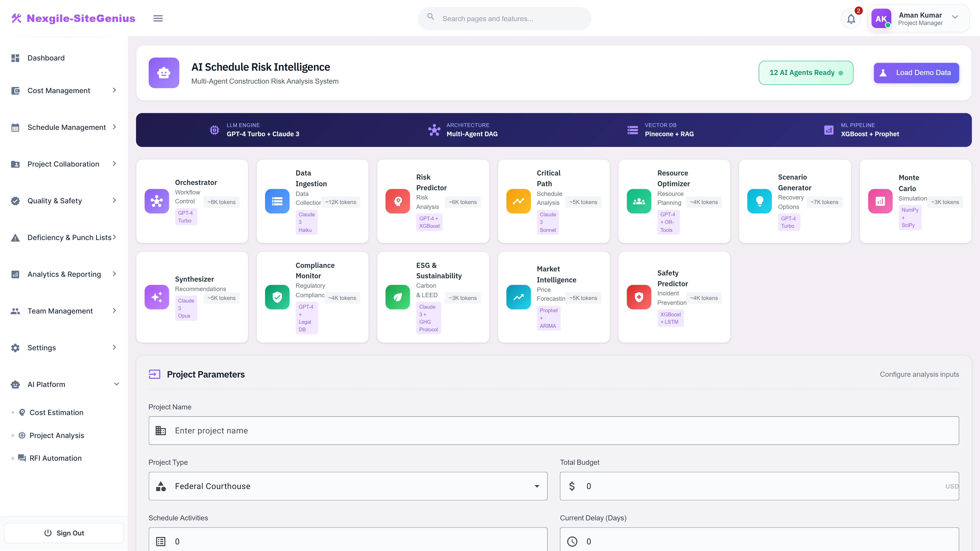980x551 pixels.
Task: Click the Data Ingestion agent icon
Action: click(x=277, y=201)
